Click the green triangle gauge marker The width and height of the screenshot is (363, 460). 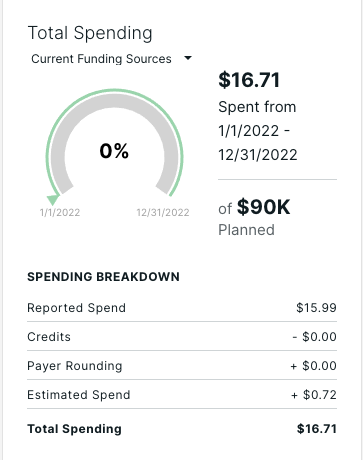(53, 199)
